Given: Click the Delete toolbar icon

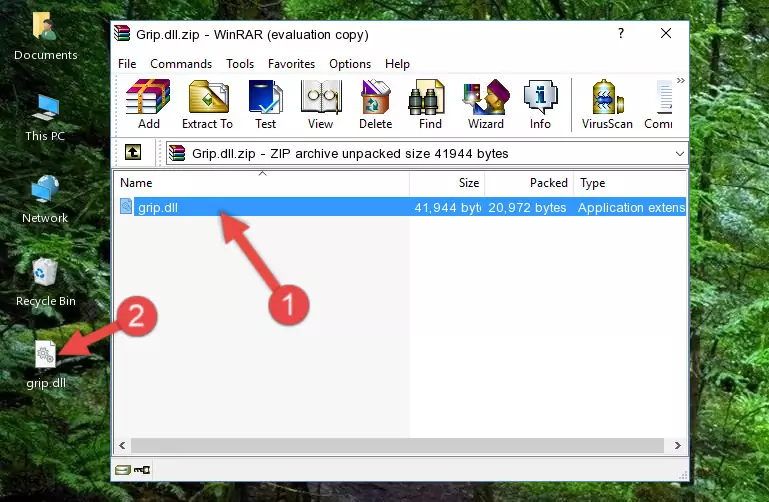Looking at the screenshot, I should (x=376, y=104).
